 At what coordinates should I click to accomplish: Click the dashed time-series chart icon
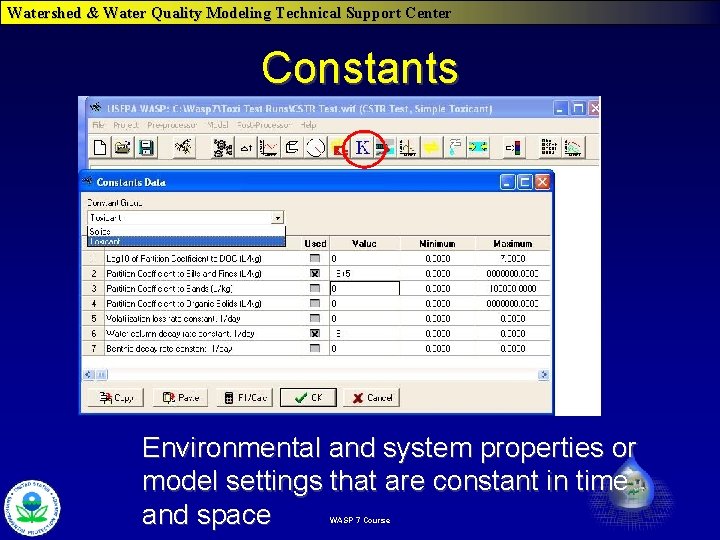pyautogui.click(x=407, y=147)
